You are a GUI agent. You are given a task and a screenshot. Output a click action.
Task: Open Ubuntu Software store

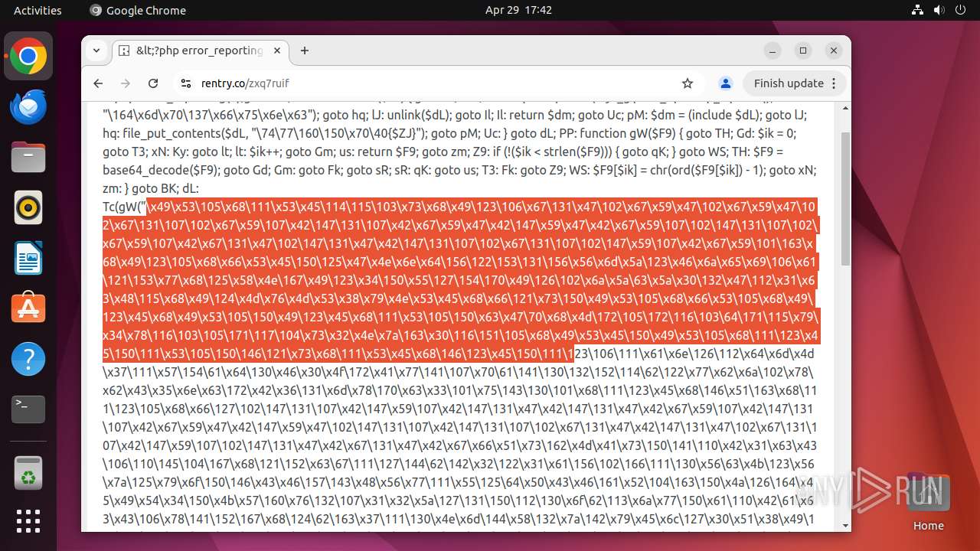pos(28,309)
